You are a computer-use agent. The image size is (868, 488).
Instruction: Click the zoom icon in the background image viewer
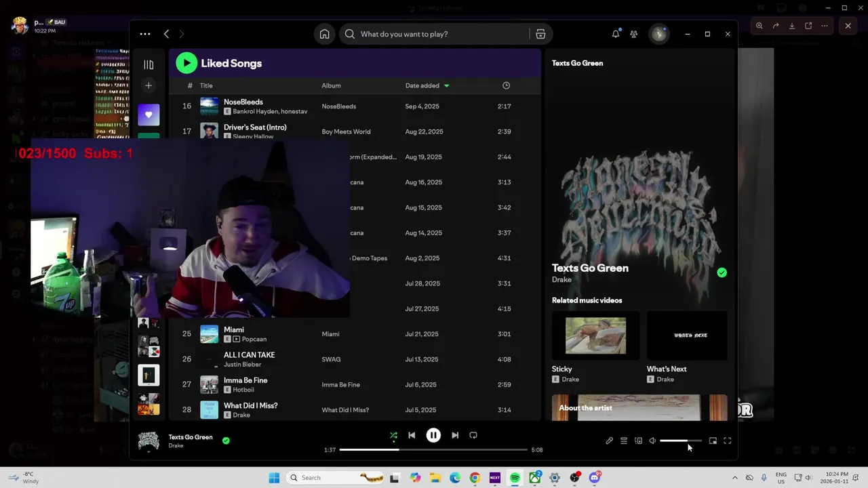click(x=759, y=26)
